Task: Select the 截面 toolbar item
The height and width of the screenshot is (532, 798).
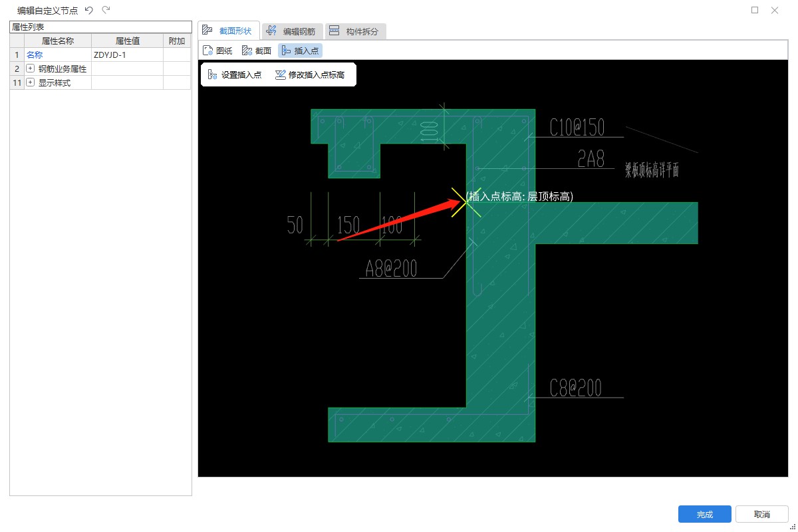Action: click(x=257, y=51)
